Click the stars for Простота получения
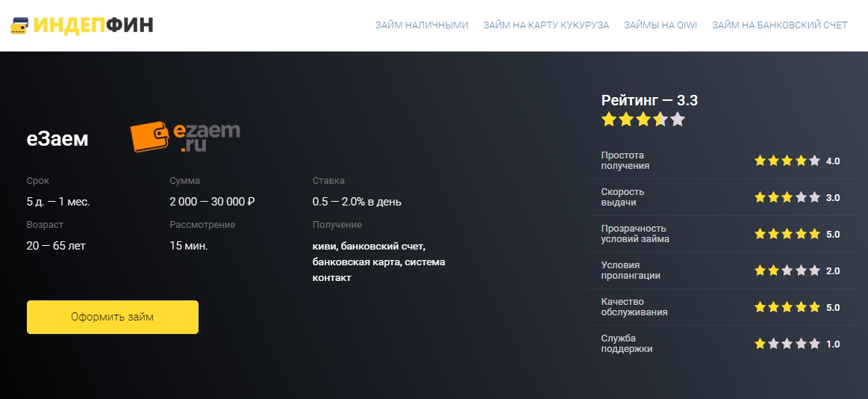 (x=787, y=161)
